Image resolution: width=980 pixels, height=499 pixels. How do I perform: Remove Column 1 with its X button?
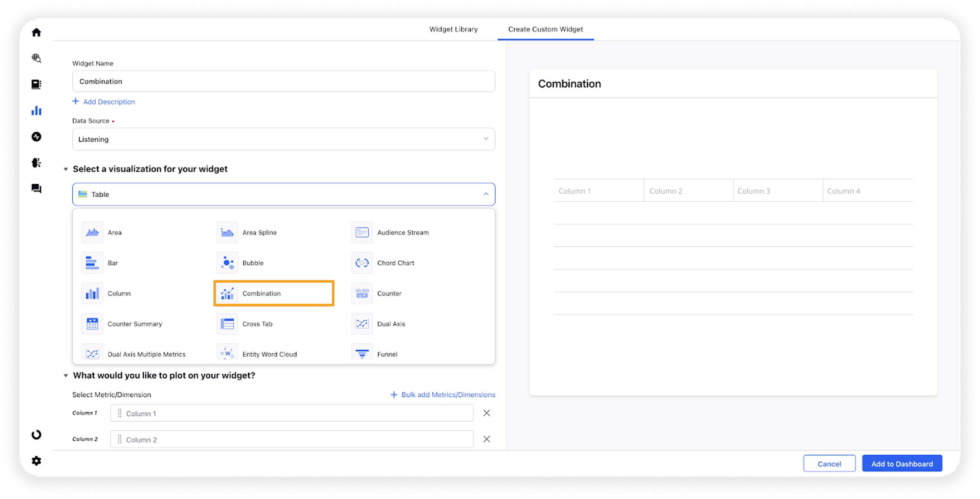click(487, 413)
